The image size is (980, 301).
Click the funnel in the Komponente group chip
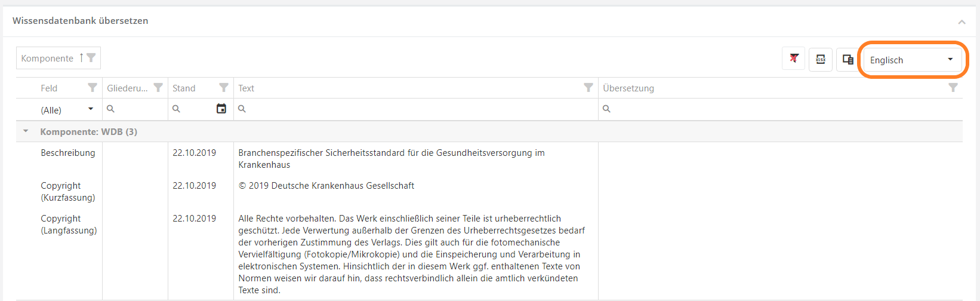point(91,58)
